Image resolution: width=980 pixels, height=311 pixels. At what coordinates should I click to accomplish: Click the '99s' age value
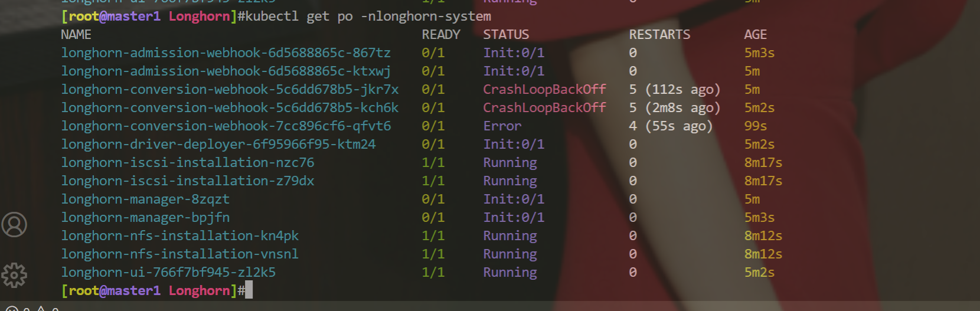coord(756,126)
